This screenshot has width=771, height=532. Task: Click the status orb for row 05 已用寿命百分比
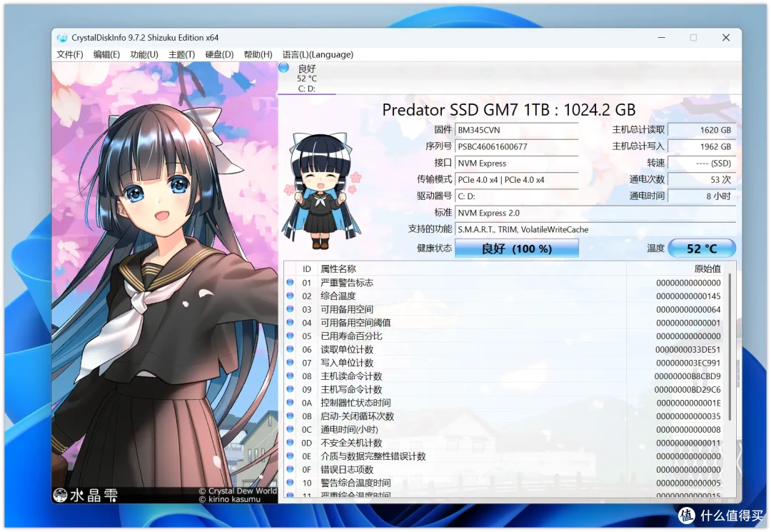pos(290,336)
